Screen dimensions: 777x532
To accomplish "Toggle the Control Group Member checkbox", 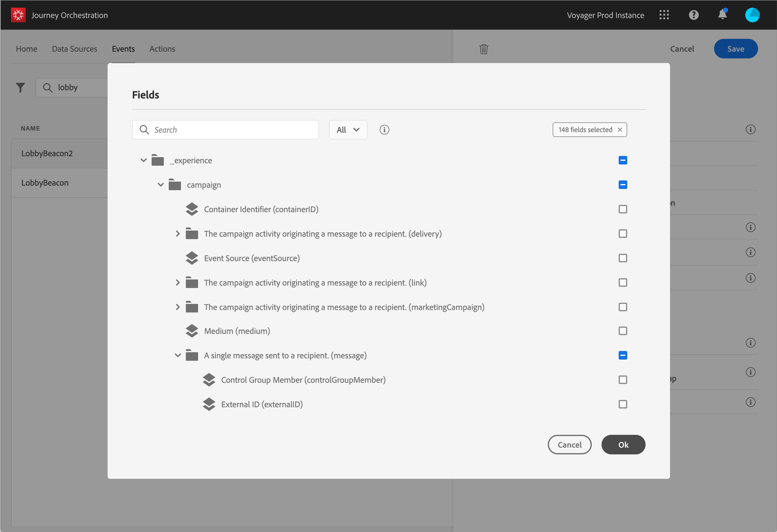I will tap(623, 380).
